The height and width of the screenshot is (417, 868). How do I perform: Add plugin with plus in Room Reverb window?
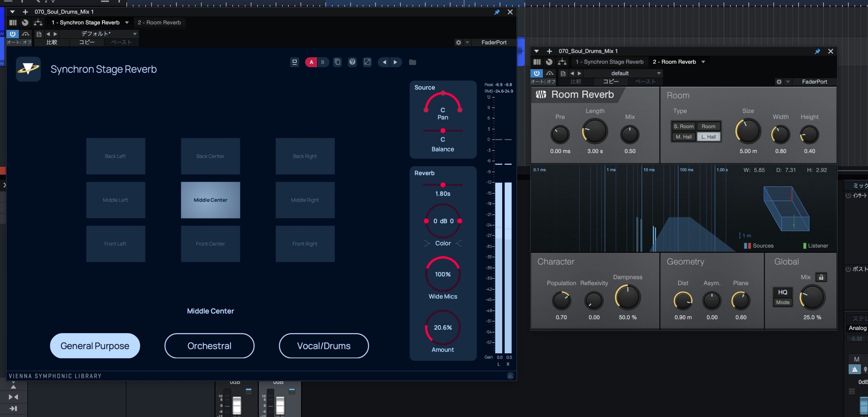pyautogui.click(x=549, y=51)
